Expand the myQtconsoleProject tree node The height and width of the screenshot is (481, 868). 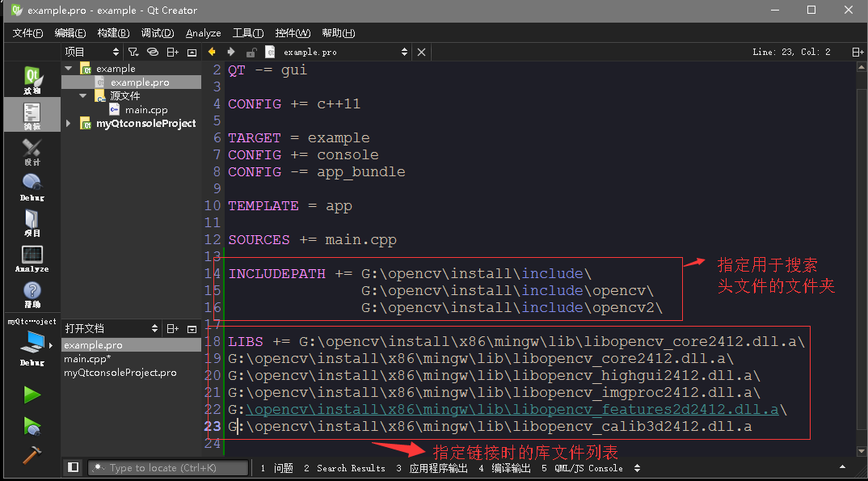[x=69, y=124]
